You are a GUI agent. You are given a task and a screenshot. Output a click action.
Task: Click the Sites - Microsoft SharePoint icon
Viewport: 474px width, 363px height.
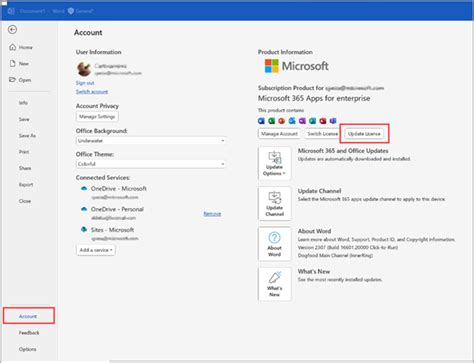[84, 229]
